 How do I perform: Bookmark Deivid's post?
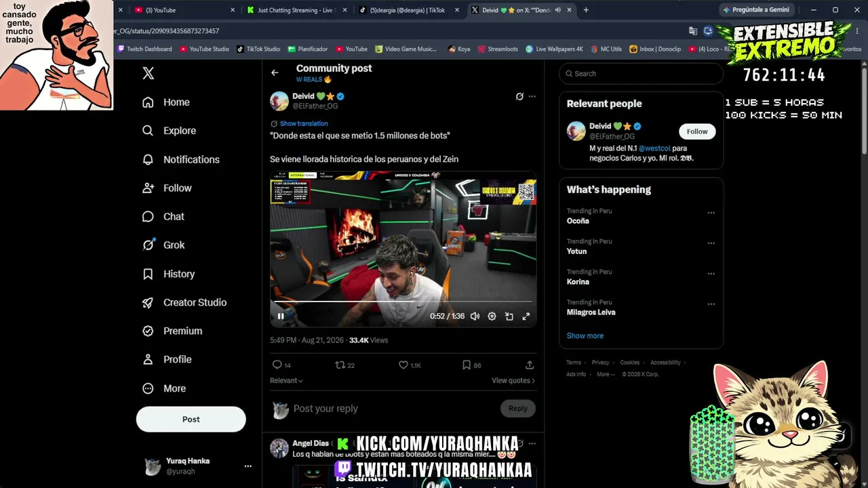(x=467, y=365)
